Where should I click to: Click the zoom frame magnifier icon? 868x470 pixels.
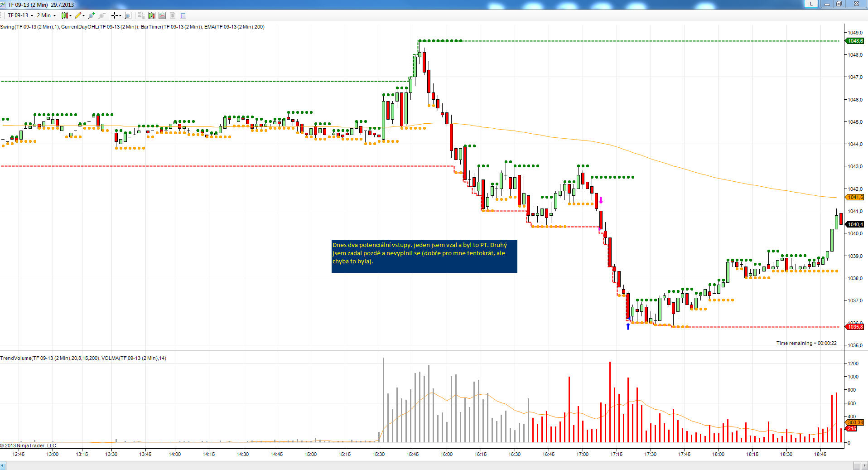tap(128, 15)
